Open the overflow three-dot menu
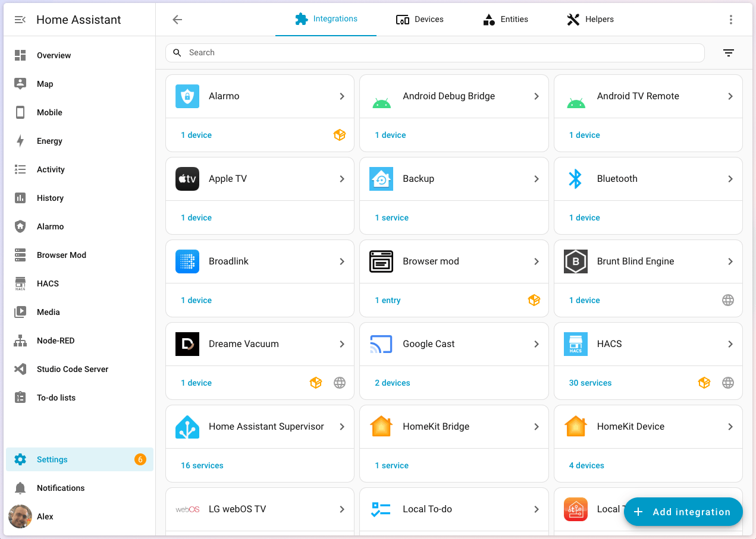This screenshot has height=539, width=756. (x=731, y=19)
